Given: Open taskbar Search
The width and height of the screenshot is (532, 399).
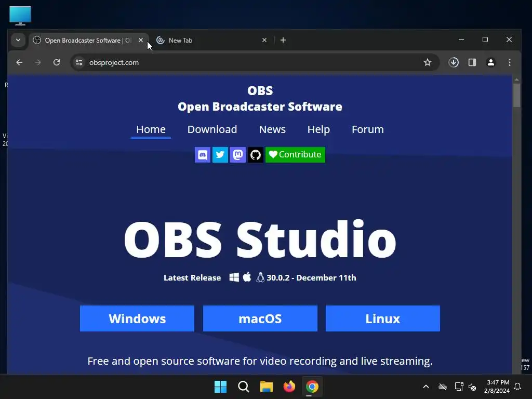Looking at the screenshot, I should 244,387.
